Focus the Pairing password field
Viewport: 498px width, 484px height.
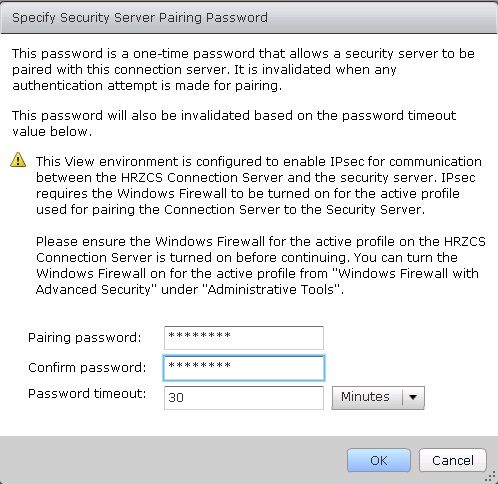[x=244, y=338]
